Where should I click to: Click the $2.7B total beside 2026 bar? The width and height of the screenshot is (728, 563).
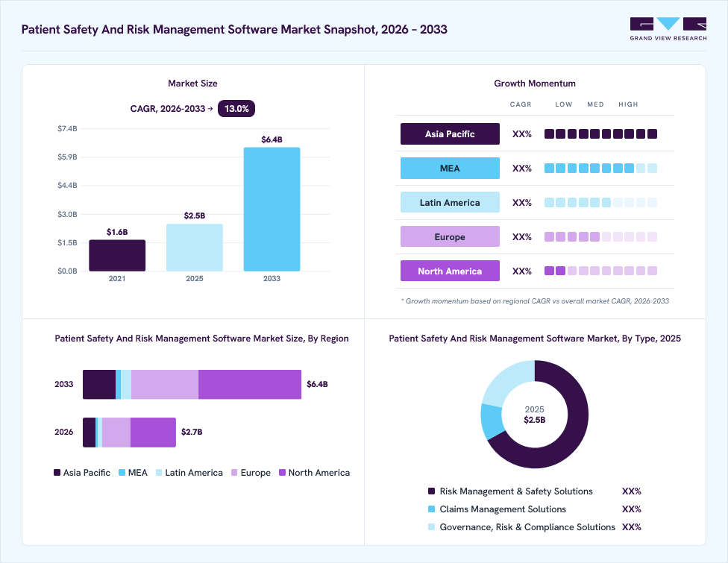(192, 432)
